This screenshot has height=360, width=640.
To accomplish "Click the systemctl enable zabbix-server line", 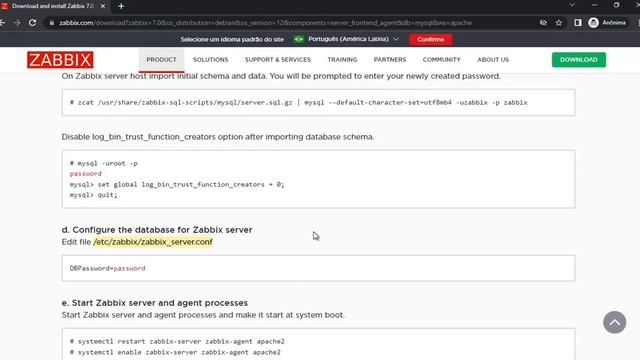I will (x=175, y=352).
